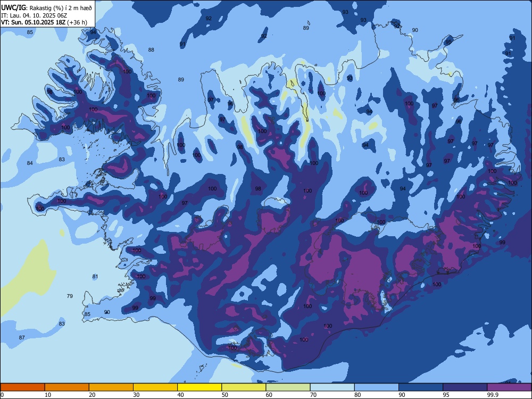Choose the 80–90 medium blue legend swatch
The height and width of the screenshot is (399, 532).
click(377, 387)
